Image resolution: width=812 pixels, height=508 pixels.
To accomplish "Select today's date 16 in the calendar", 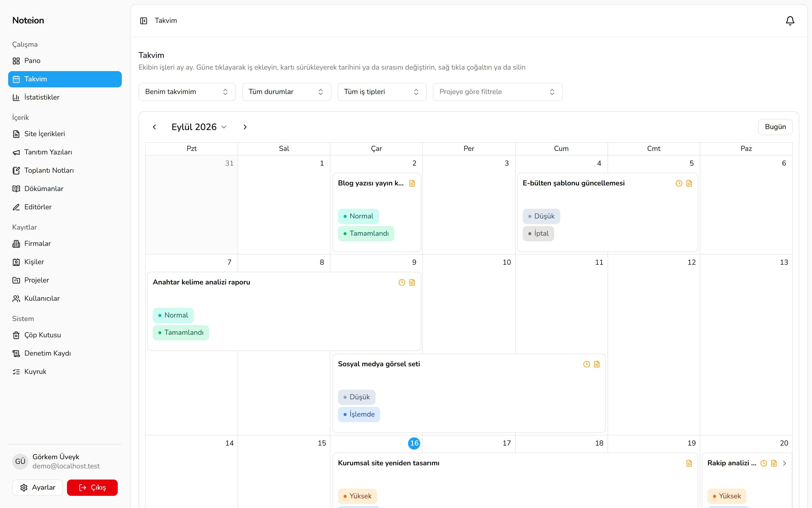I will 414,443.
